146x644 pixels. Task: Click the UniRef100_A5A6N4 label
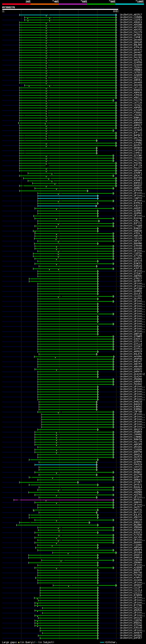coord(131,379)
